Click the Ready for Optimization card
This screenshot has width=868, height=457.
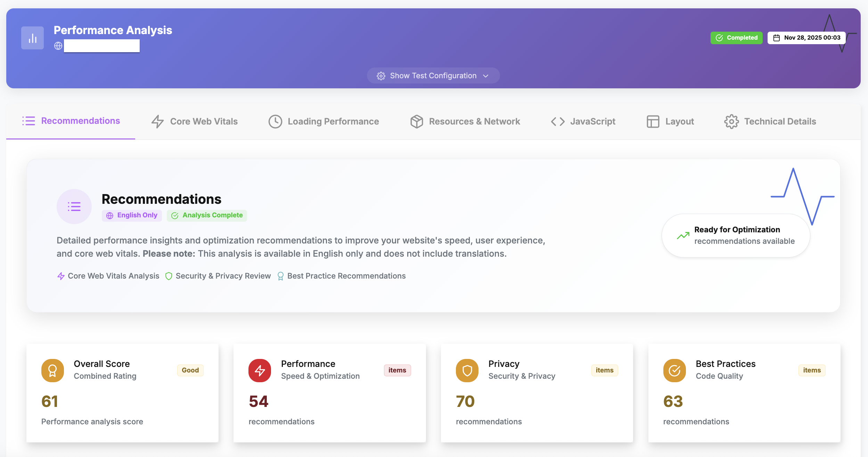pos(736,235)
